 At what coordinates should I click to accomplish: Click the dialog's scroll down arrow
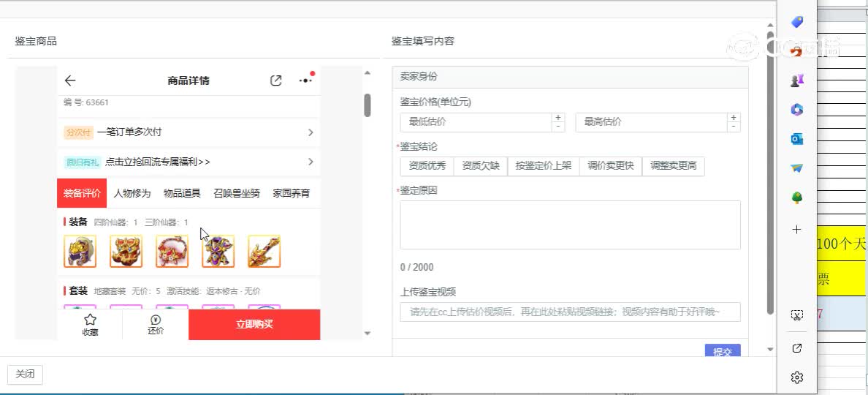click(x=770, y=349)
